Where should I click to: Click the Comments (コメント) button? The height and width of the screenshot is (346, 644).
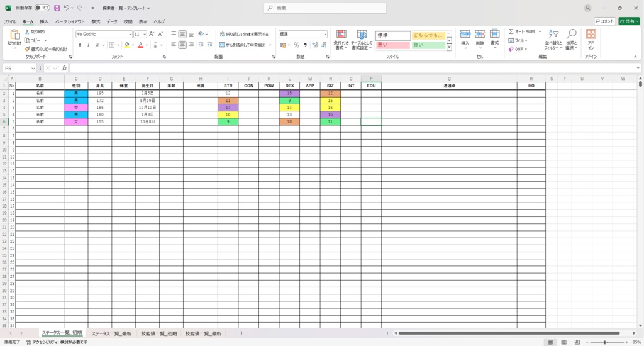[604, 21]
